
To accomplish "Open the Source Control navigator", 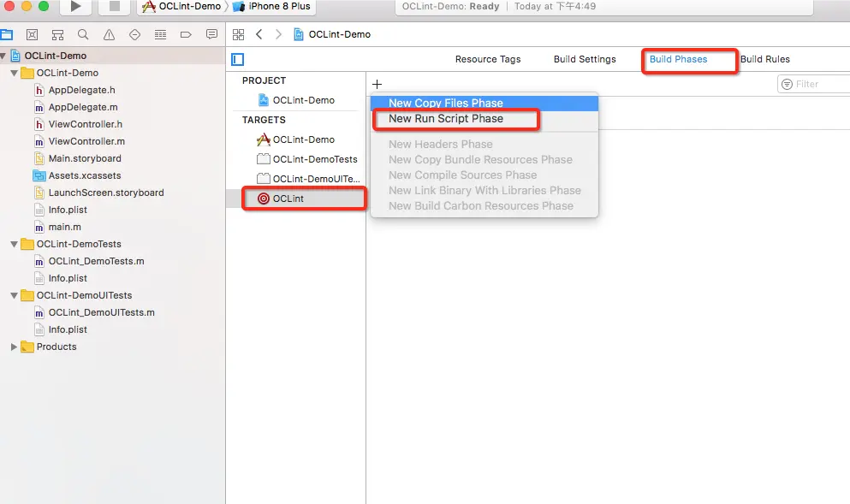I will pyautogui.click(x=32, y=35).
